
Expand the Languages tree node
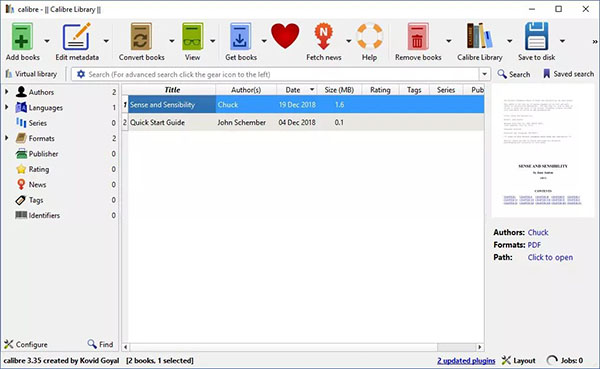7,108
